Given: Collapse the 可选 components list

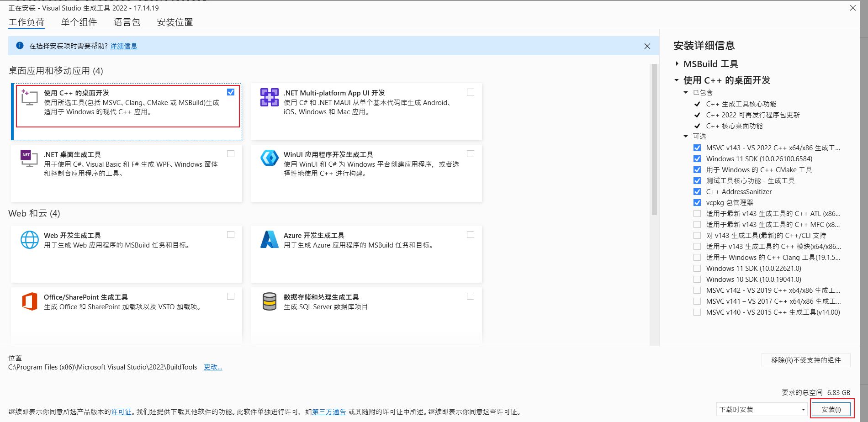Looking at the screenshot, I should (686, 137).
